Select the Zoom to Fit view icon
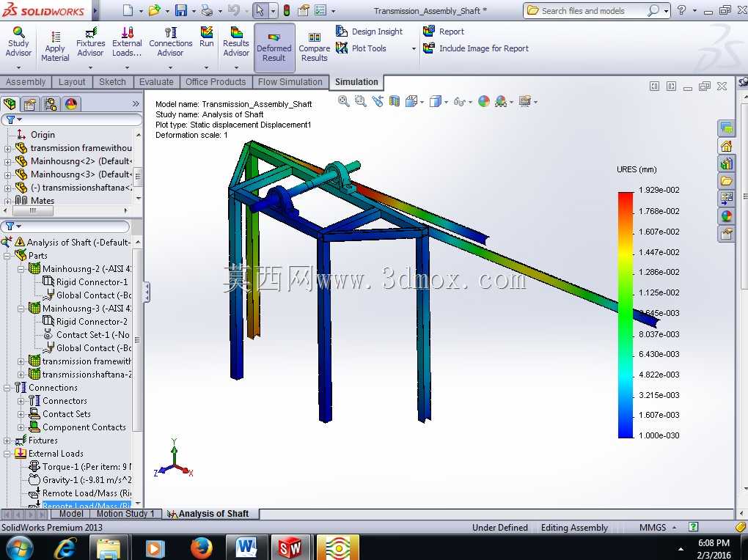The image size is (748, 560). (343, 101)
